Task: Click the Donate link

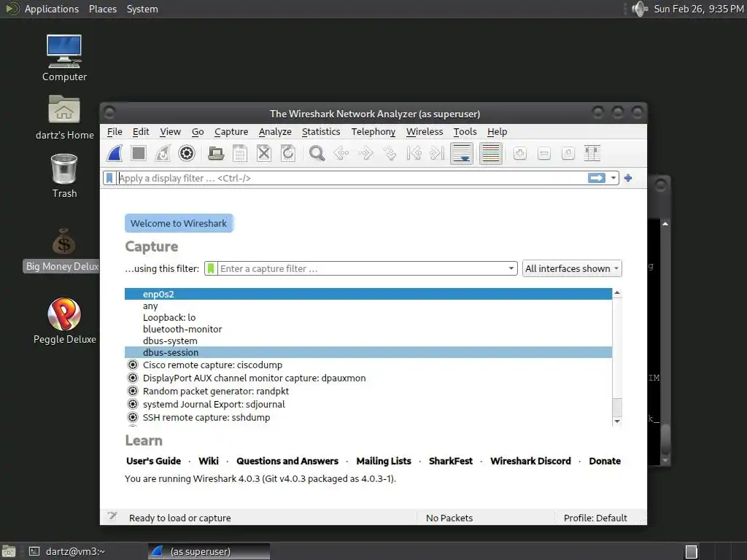Action: pyautogui.click(x=605, y=461)
